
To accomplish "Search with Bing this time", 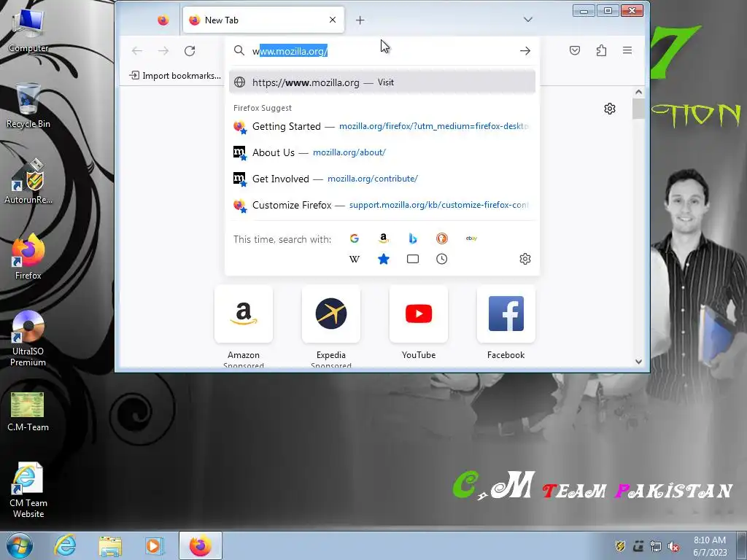I will (413, 238).
